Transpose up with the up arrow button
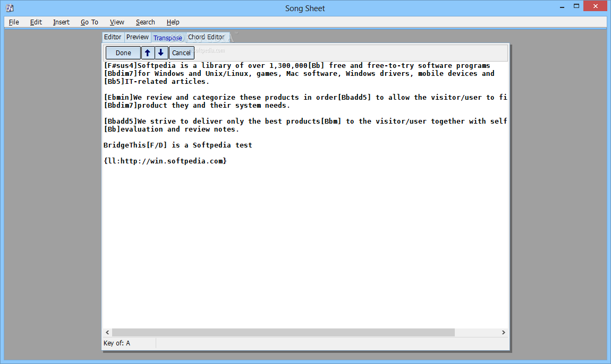The image size is (611, 364). (148, 53)
